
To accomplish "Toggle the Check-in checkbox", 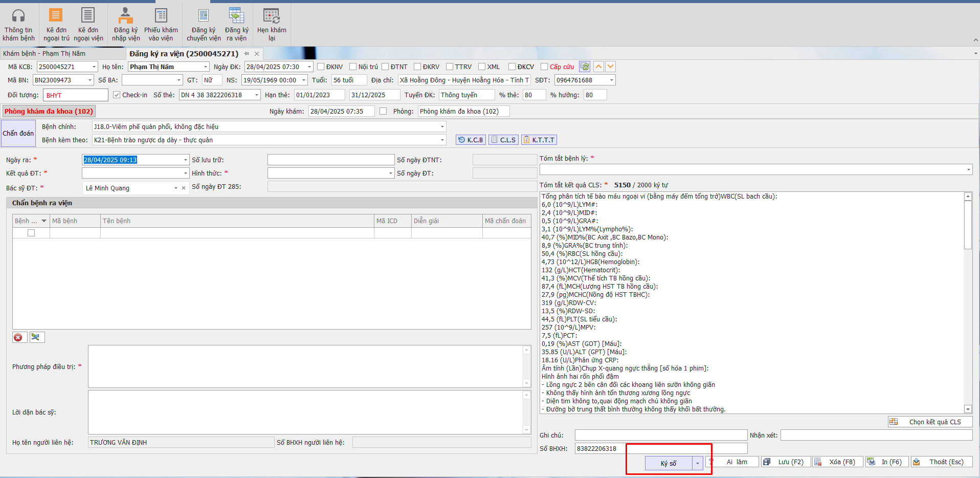I will 117,95.
